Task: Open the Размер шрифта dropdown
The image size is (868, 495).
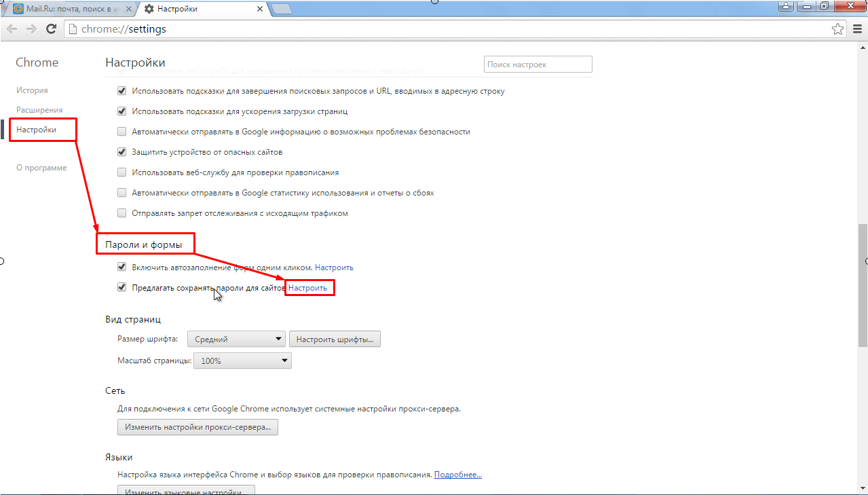Action: pos(235,340)
